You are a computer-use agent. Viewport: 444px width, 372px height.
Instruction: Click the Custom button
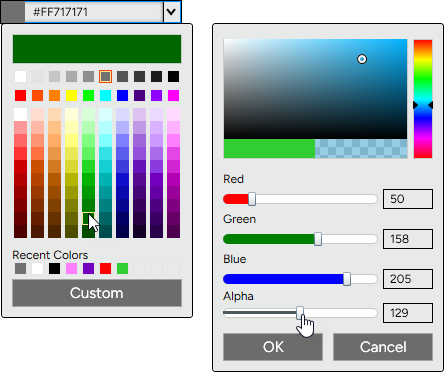(97, 293)
